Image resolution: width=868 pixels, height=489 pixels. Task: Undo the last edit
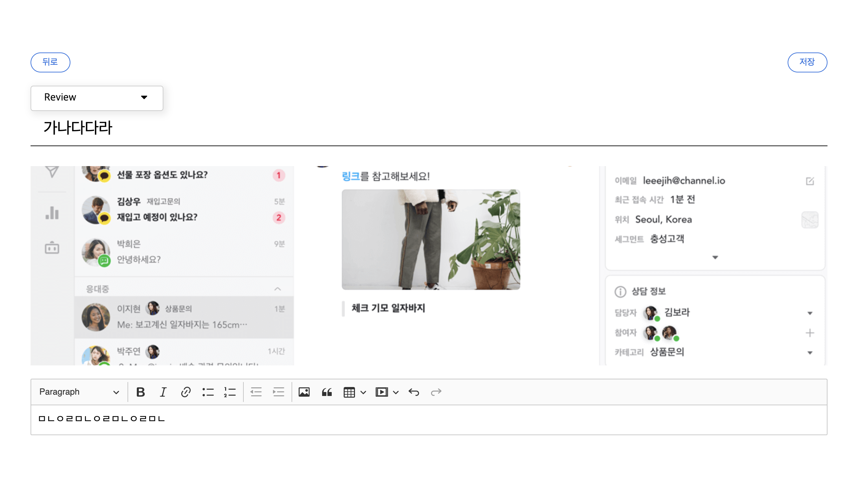click(414, 392)
